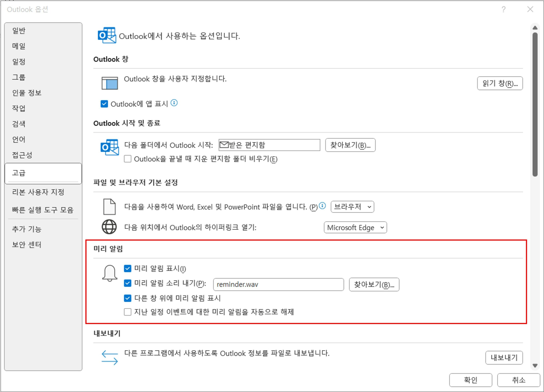Click the reminder.wav sound file field

click(278, 284)
